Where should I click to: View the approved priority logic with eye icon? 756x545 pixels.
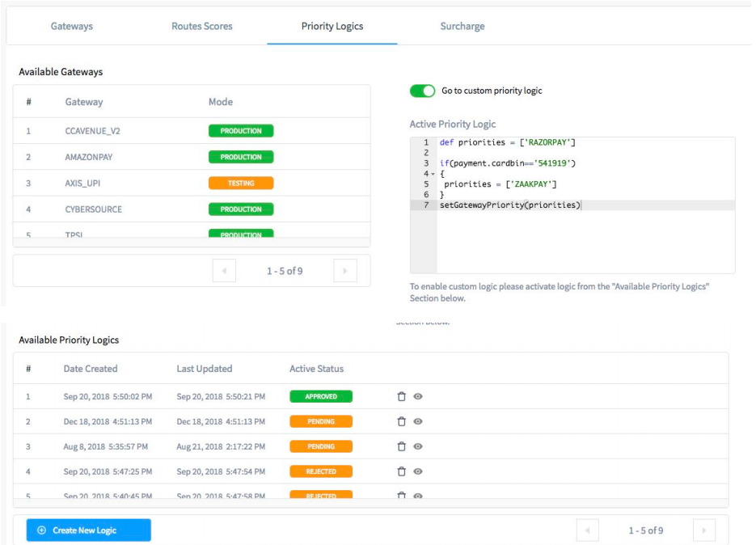[418, 396]
